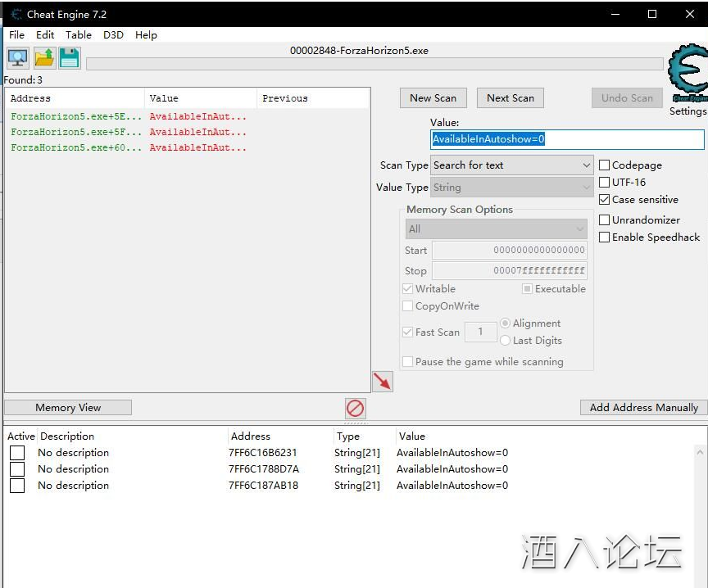Open the D3D menu
Screen dimensions: 708x588
coord(113,34)
